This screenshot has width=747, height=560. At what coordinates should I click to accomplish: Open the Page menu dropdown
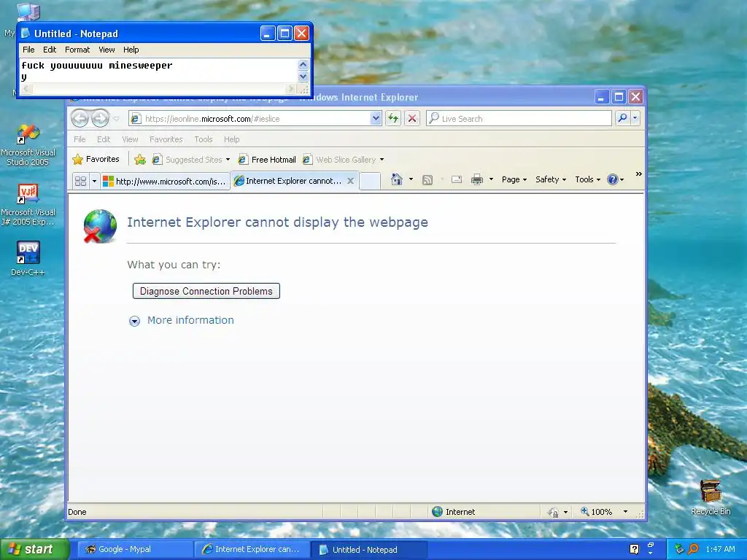[x=514, y=179]
